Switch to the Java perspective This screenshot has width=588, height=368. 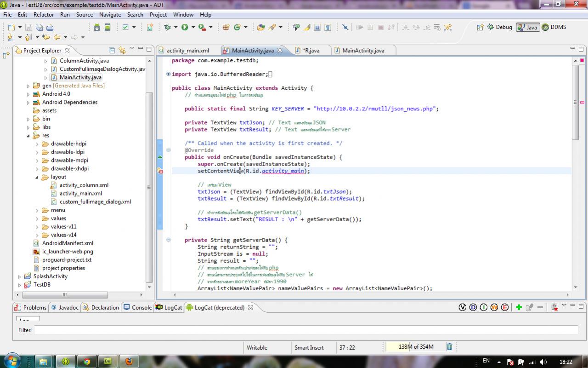coord(527,27)
